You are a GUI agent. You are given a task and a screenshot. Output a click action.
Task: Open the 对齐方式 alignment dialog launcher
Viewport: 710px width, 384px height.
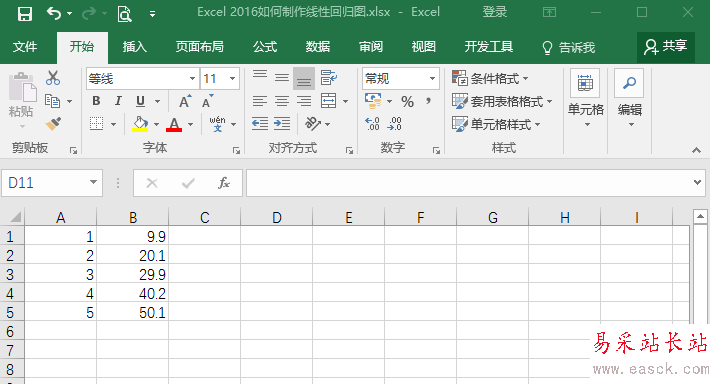pos(349,150)
